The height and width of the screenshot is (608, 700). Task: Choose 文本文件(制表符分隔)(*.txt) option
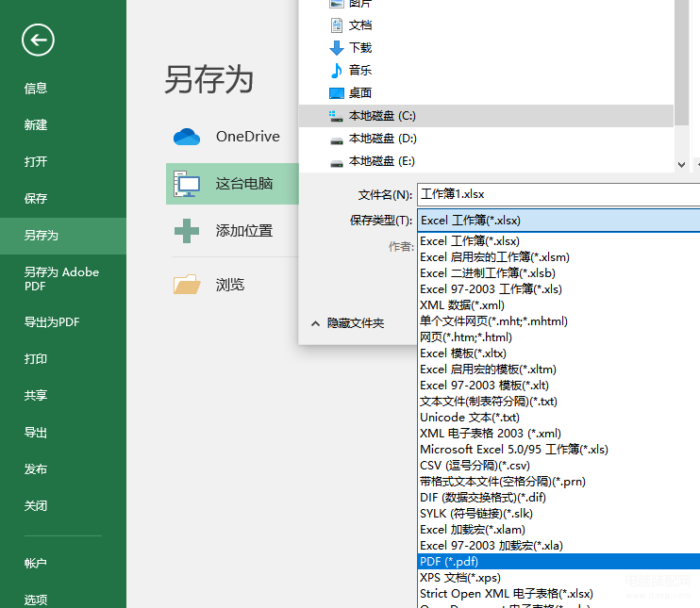pos(558,402)
